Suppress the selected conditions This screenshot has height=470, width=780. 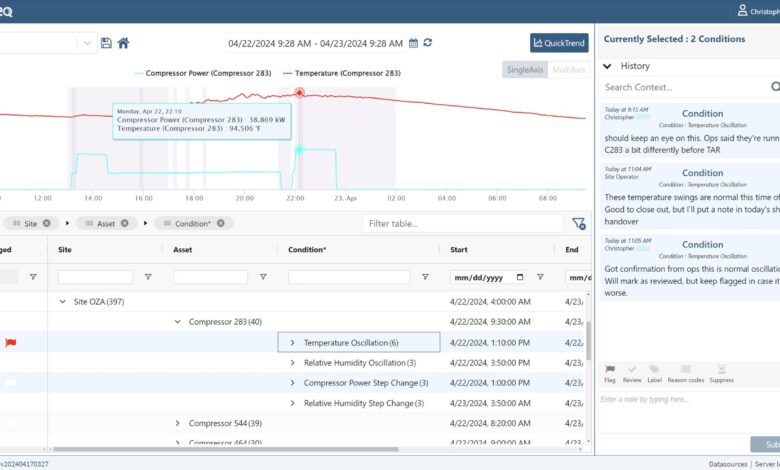coord(721,373)
